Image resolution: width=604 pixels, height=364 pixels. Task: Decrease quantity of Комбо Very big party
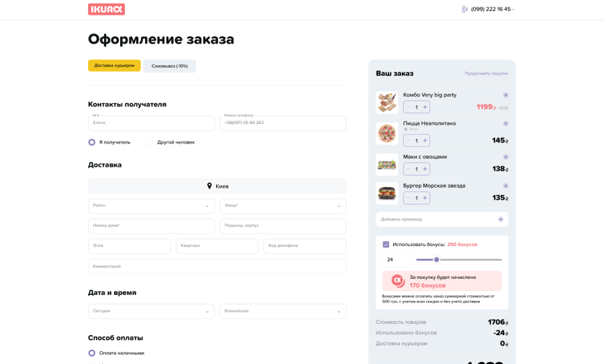408,107
